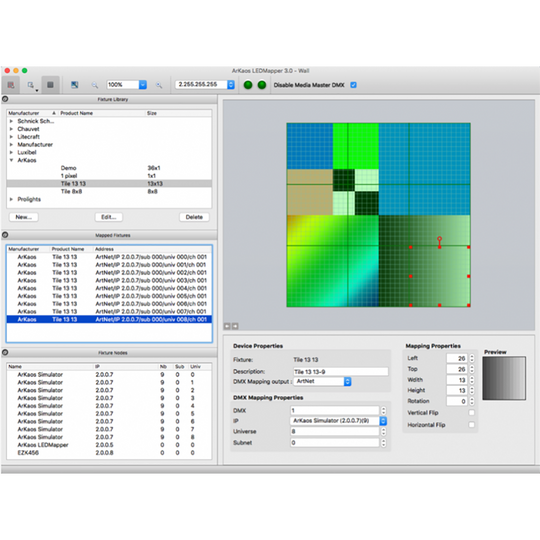
Task: Click the Edit... button
Action: click(x=109, y=217)
